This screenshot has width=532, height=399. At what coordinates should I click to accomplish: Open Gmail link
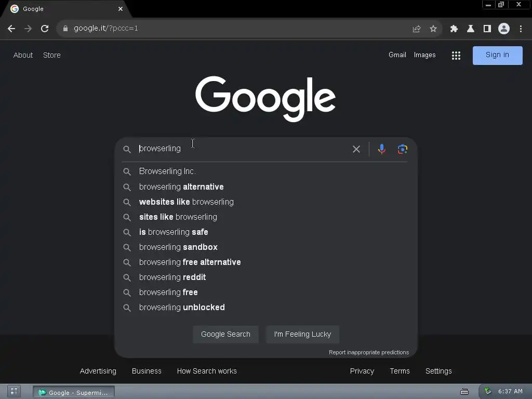[x=397, y=55]
